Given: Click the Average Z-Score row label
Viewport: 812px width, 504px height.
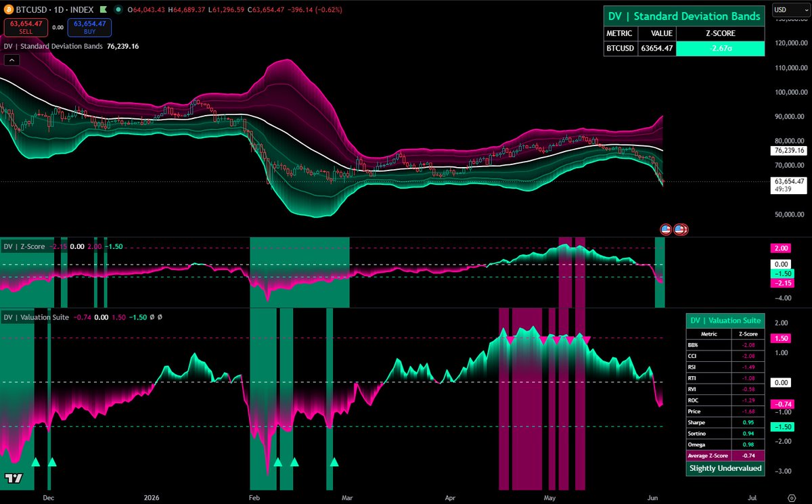Looking at the screenshot, I should (x=708, y=456).
